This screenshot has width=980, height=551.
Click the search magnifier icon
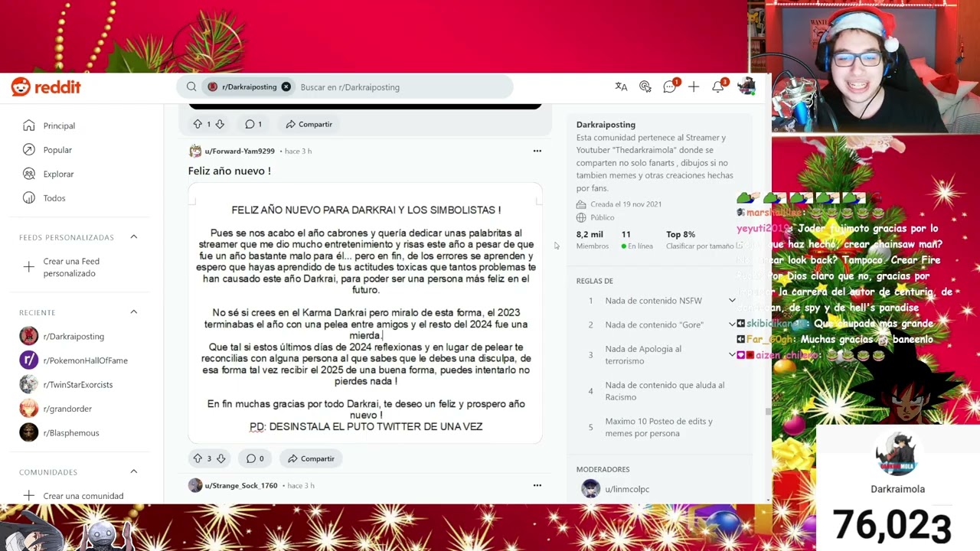191,86
